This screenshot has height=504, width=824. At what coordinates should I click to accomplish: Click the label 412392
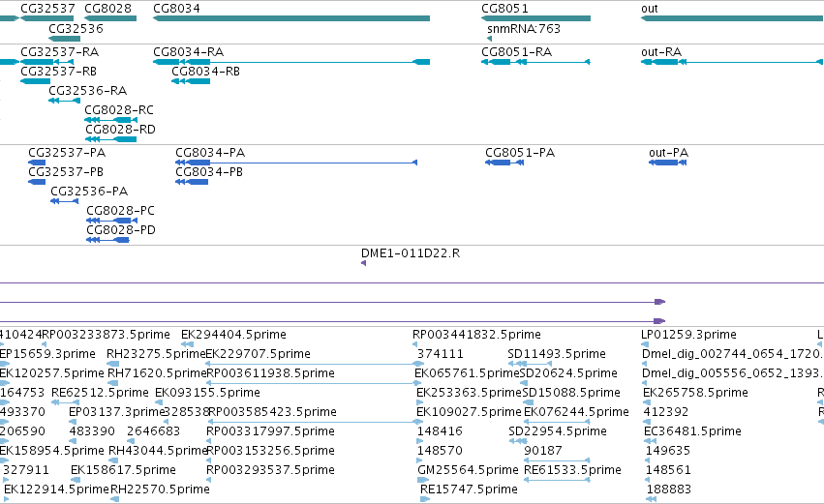(x=666, y=411)
